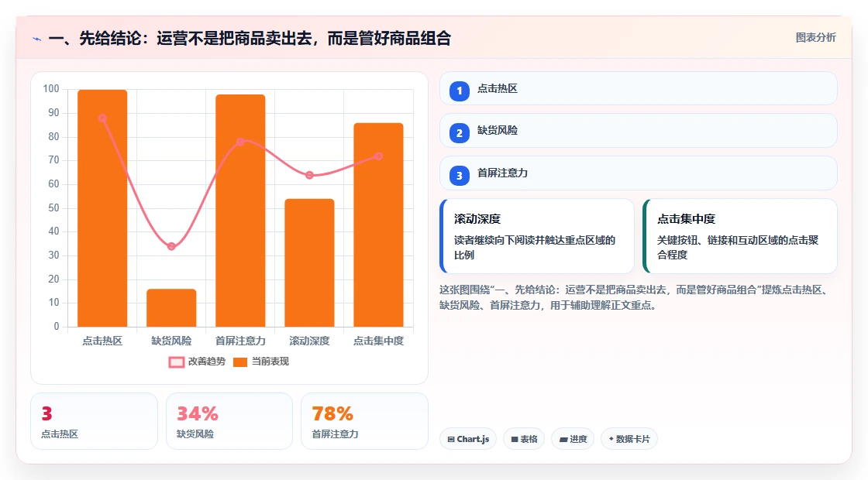868x480 pixels.
Task: Click the 关键按钮、链接 description text
Action: click(x=737, y=247)
